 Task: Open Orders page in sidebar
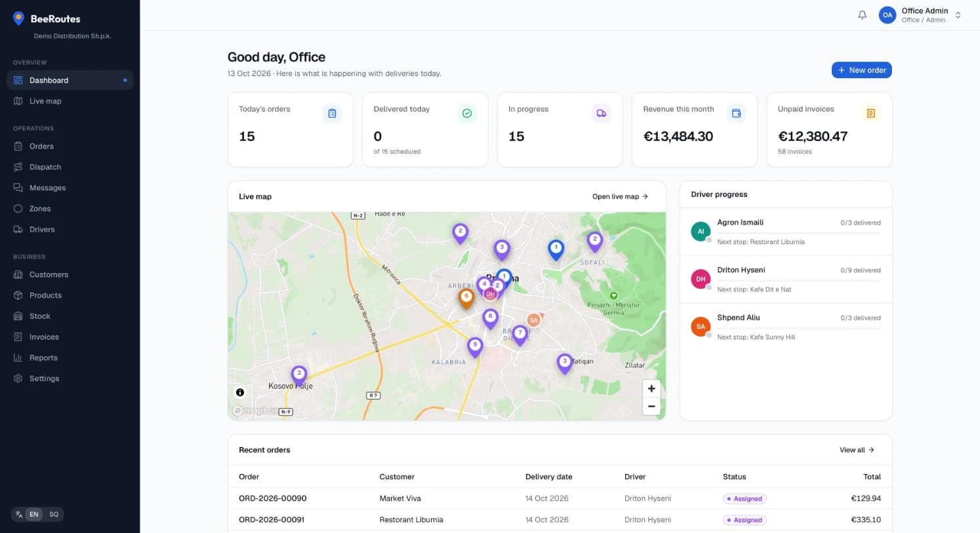pos(70,146)
